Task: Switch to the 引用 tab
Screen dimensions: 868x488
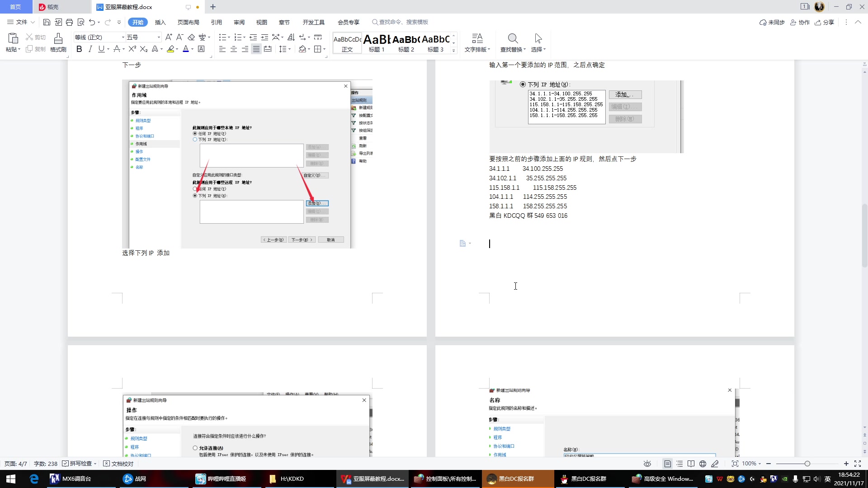Action: click(217, 22)
